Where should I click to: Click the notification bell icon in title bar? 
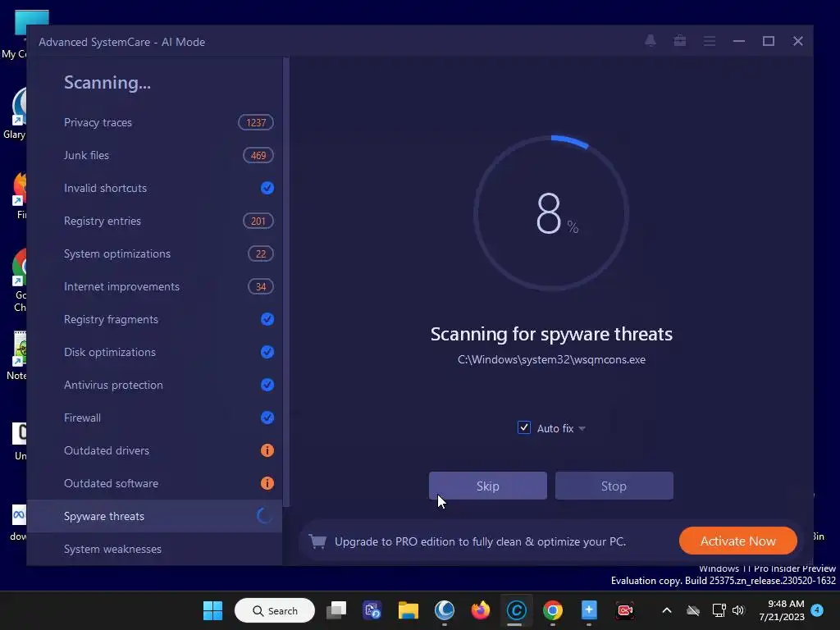click(x=651, y=41)
